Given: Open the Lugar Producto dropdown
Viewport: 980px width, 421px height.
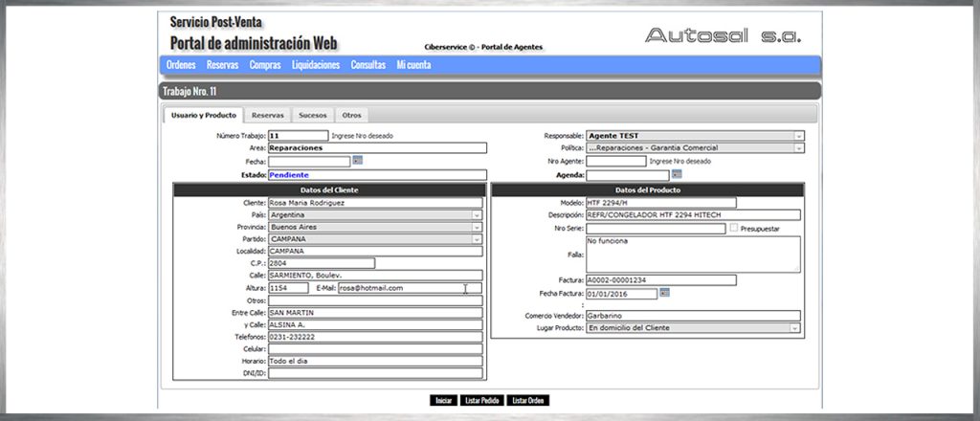Looking at the screenshot, I should [x=693, y=328].
